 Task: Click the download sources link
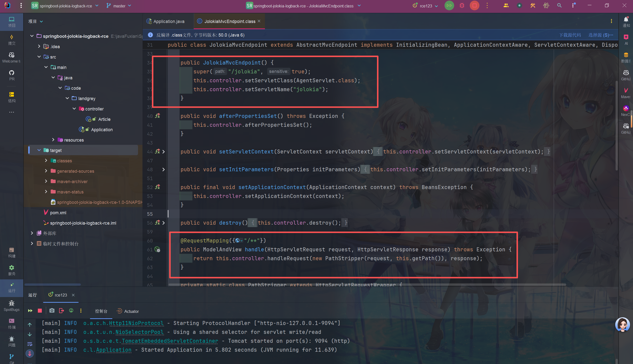(x=570, y=35)
